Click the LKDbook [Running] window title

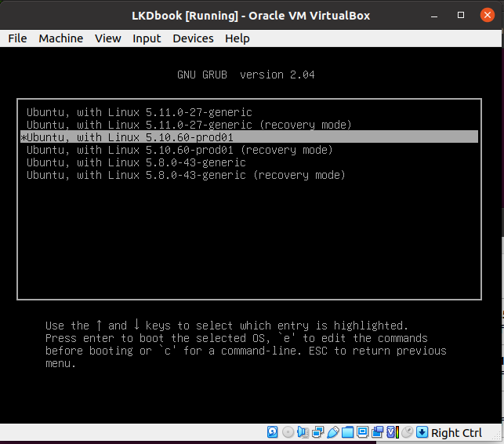[251, 16]
